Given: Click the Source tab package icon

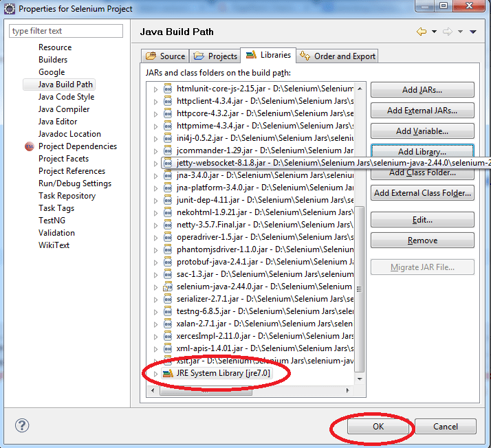Looking at the screenshot, I should [x=151, y=56].
